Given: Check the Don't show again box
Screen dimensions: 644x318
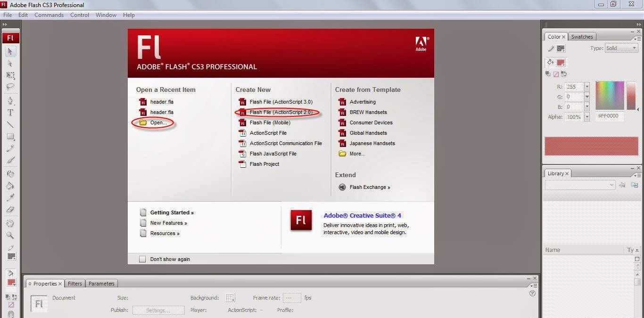Looking at the screenshot, I should tap(142, 259).
